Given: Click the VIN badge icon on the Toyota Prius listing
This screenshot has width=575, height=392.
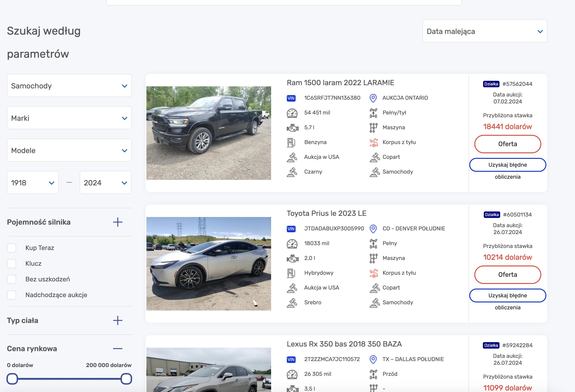Looking at the screenshot, I should (291, 229).
